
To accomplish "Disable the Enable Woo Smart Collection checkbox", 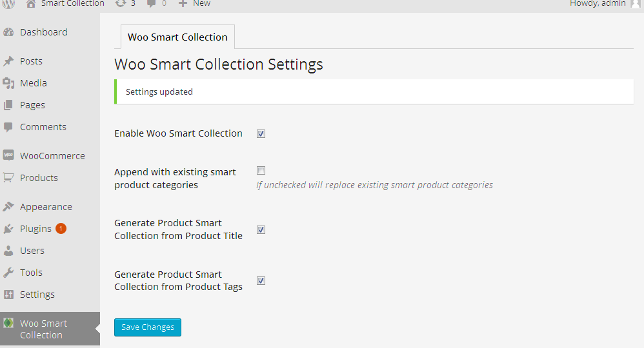I will tap(261, 134).
